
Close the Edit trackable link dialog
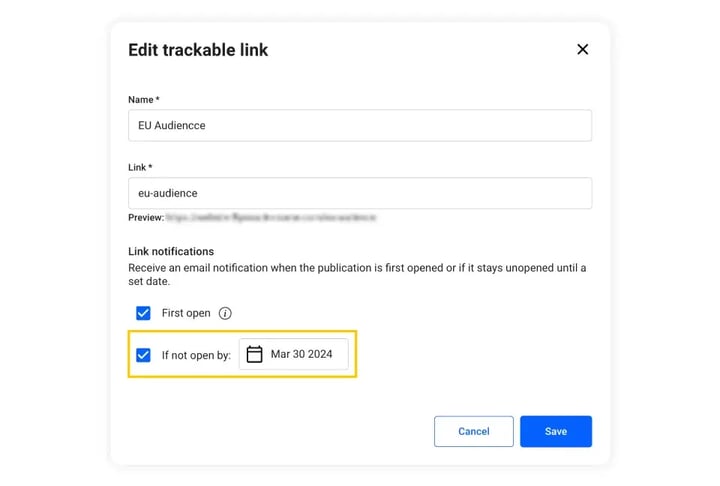(x=582, y=49)
